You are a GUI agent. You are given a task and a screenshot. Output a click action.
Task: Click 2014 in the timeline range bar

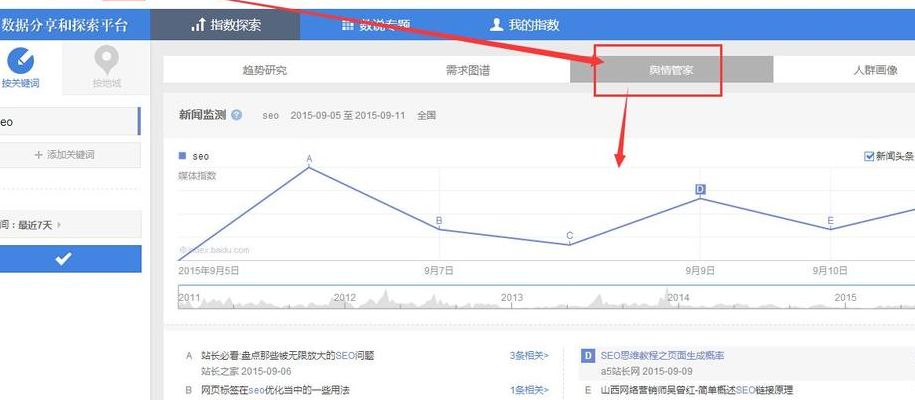point(678,297)
